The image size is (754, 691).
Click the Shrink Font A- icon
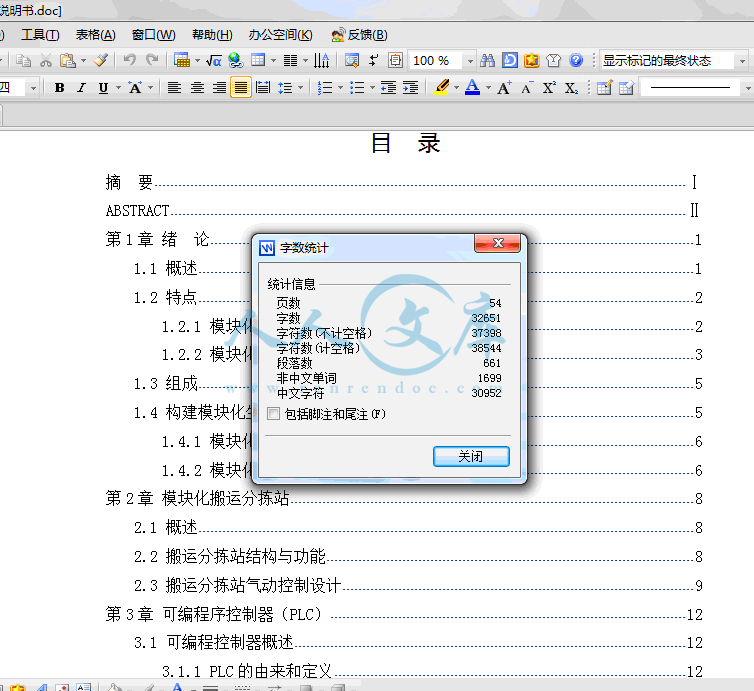pos(528,88)
